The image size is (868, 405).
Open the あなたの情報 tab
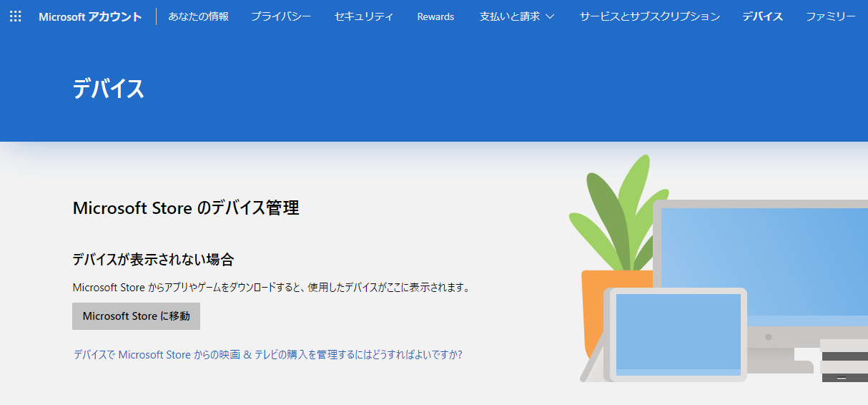click(199, 16)
